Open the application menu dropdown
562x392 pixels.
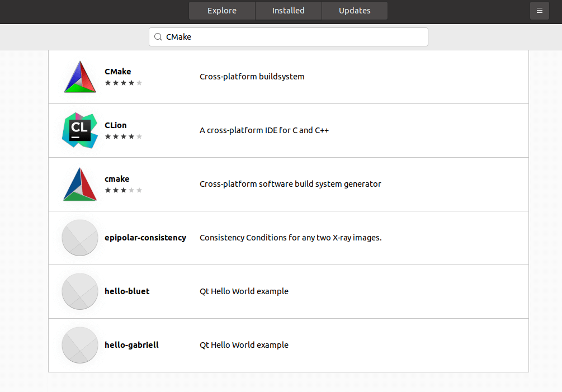539,11
